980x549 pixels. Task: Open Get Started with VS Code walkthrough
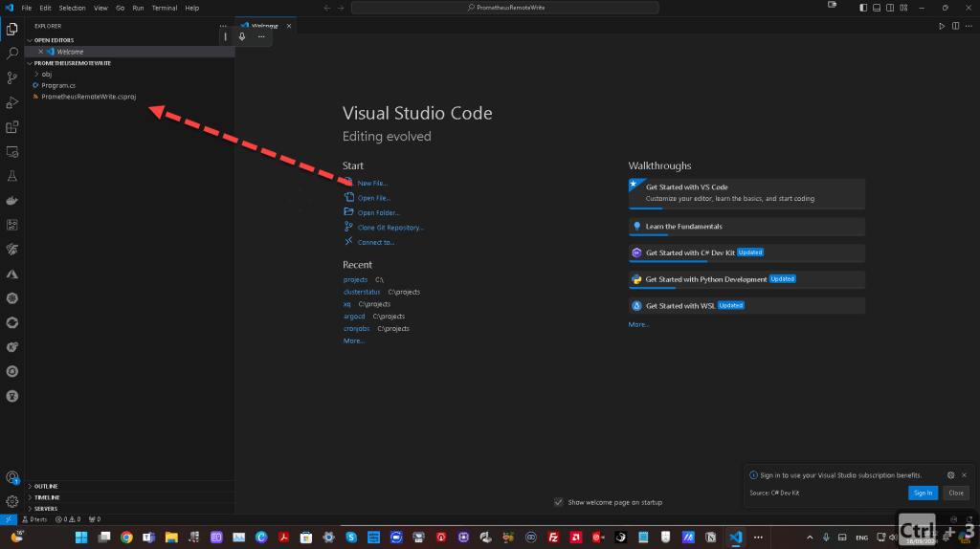(746, 193)
